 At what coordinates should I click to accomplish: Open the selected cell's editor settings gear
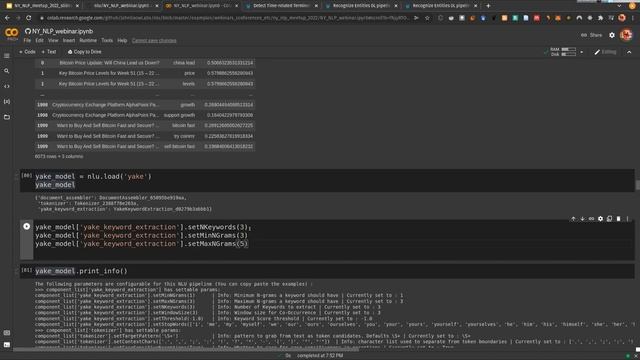click(600, 219)
